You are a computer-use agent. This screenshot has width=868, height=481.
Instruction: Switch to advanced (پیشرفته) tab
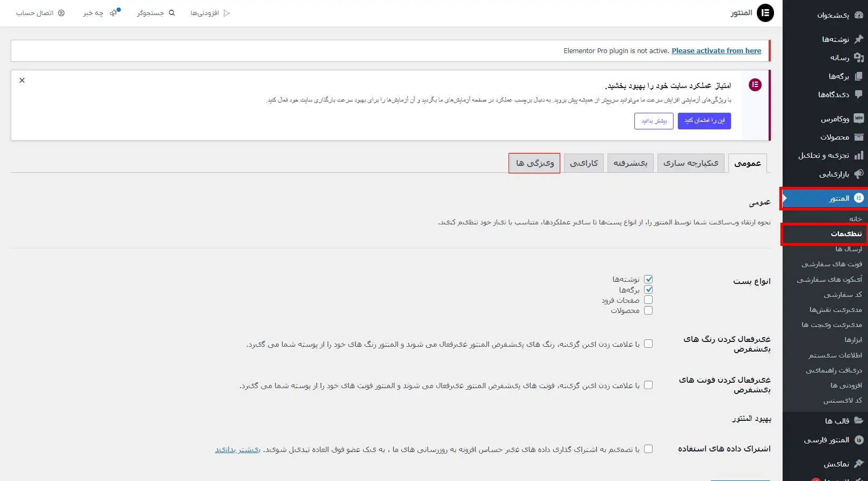click(631, 163)
